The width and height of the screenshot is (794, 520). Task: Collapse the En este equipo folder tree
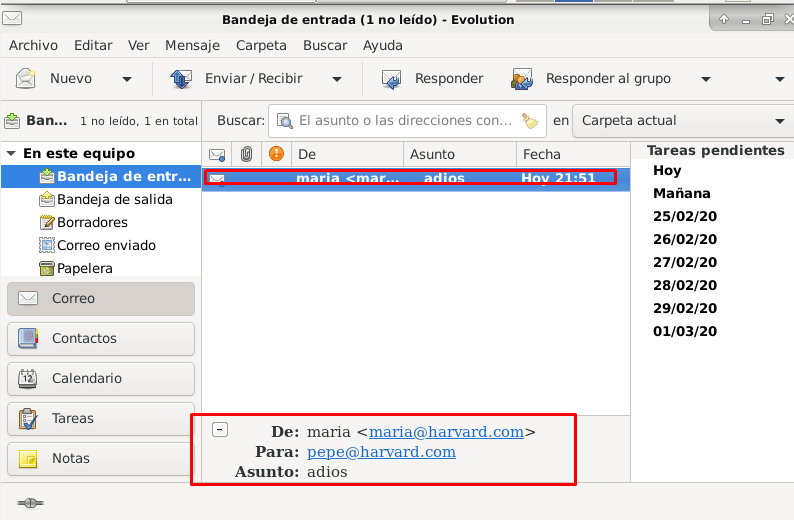11,154
